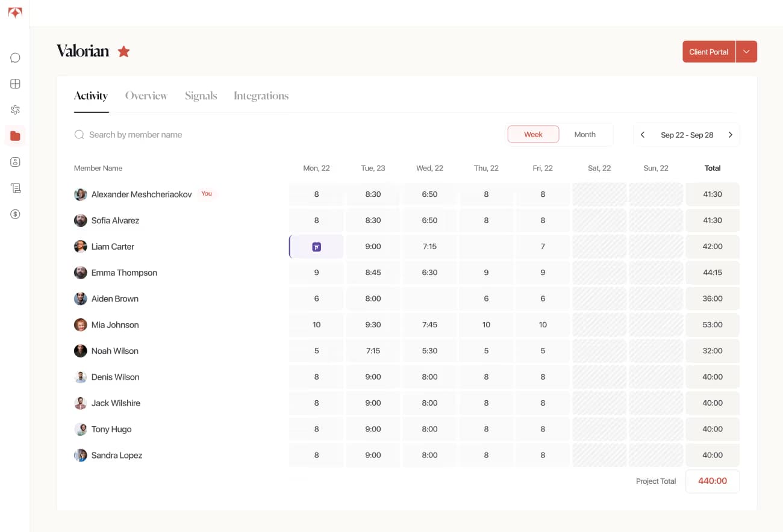The width and height of the screenshot is (783, 532).
Task: Go to previous week with left arrow
Action: [643, 135]
